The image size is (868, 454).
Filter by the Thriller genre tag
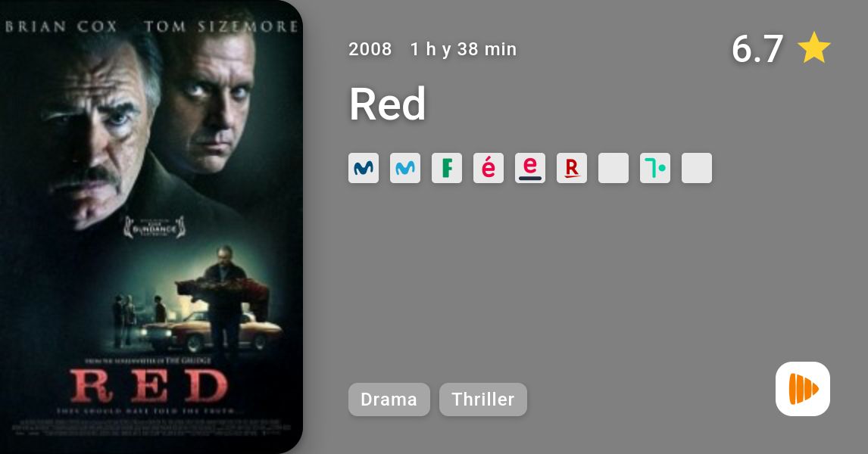coord(483,400)
